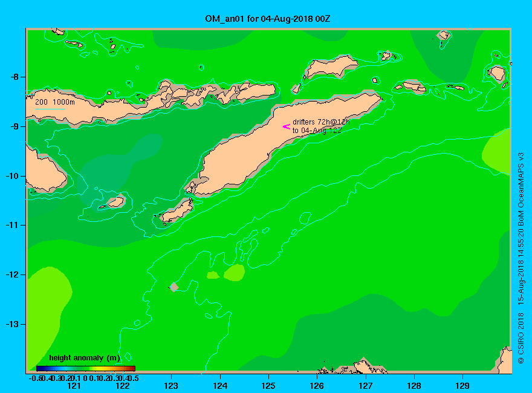Click the '200 1000m' contour legend text
This screenshot has height=393, width=532.
(x=55, y=102)
